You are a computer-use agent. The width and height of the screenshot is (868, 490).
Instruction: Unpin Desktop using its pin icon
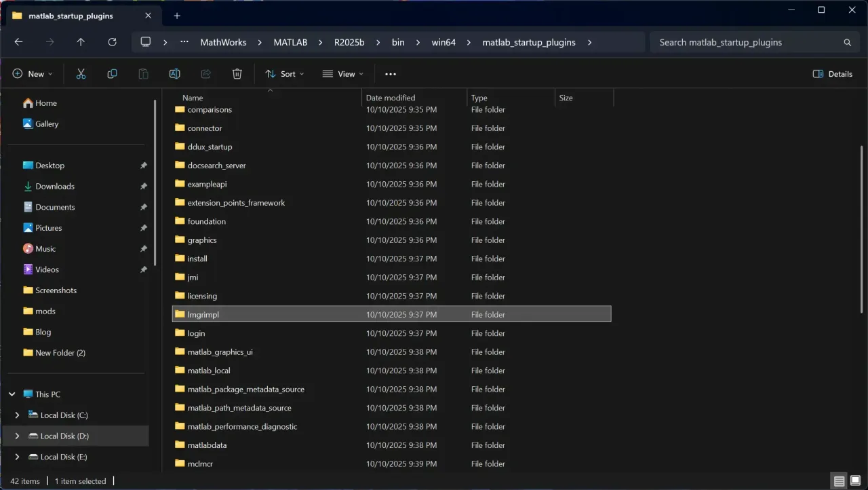click(x=144, y=166)
